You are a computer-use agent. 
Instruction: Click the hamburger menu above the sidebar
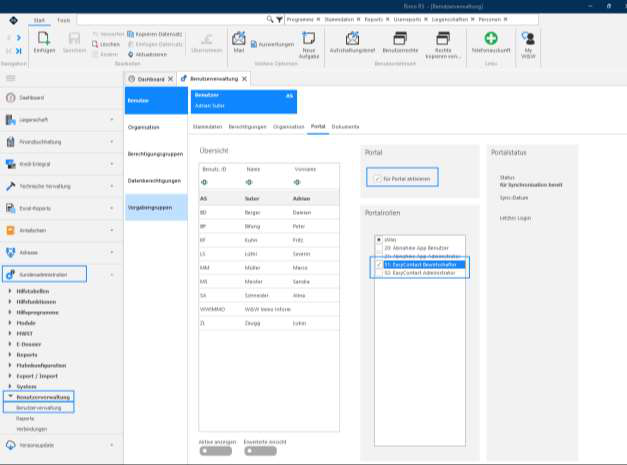pos(10,78)
